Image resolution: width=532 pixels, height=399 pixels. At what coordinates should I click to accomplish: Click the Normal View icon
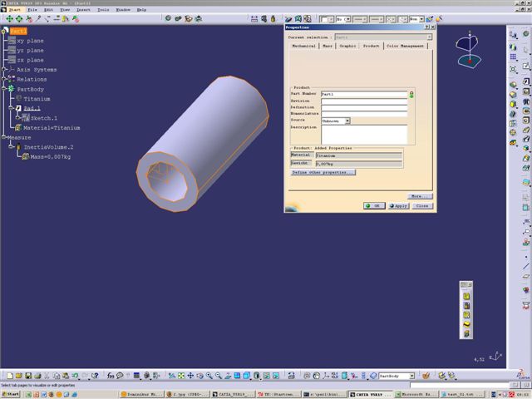[228, 376]
